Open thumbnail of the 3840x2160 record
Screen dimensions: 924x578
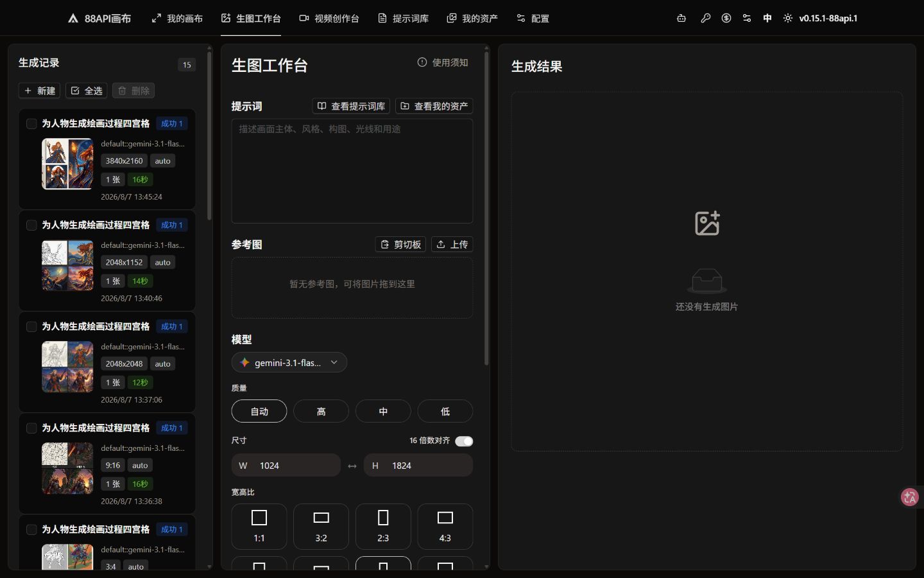[67, 164]
